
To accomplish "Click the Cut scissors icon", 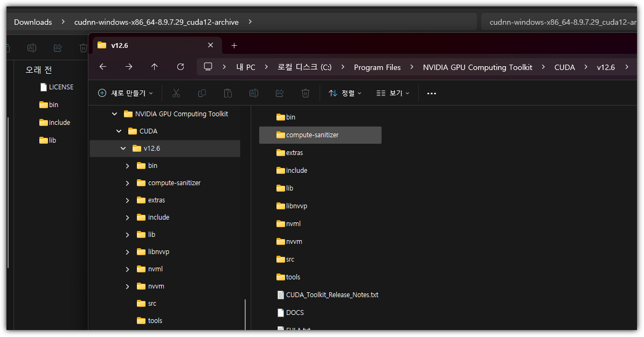I will [x=176, y=93].
